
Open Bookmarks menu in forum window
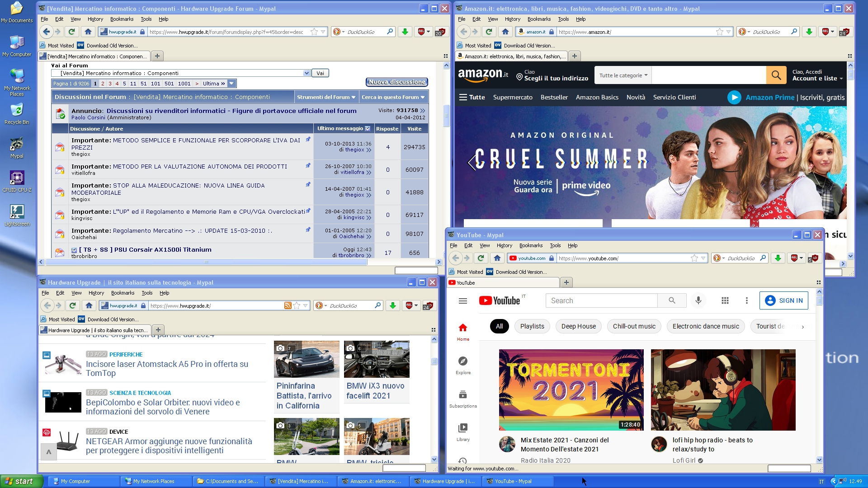(x=122, y=19)
